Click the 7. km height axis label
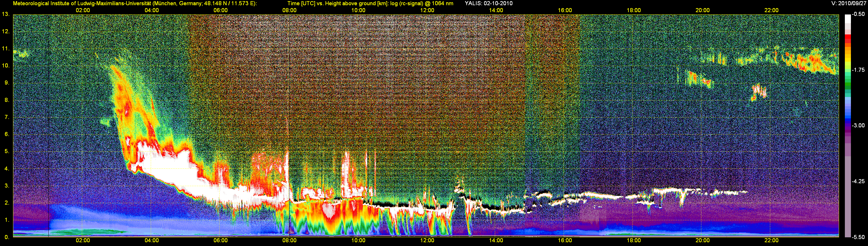This screenshot has width=868, height=246. 6,117
